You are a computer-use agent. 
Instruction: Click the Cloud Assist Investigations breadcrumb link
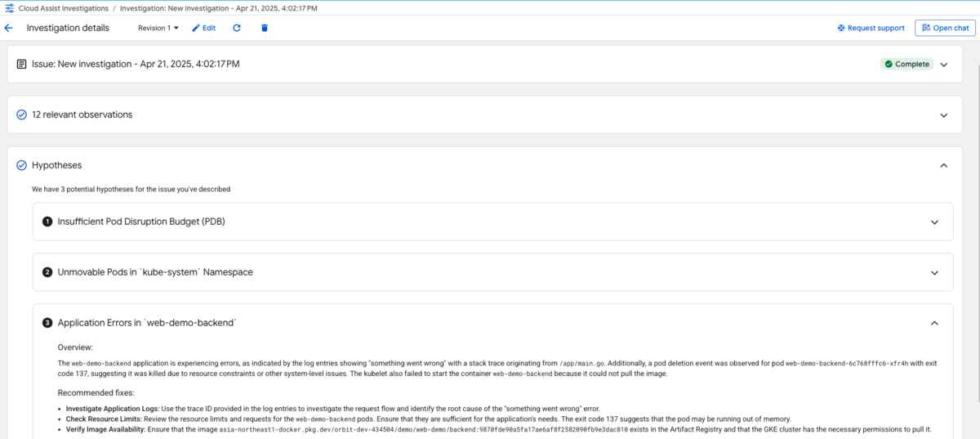click(63, 7)
